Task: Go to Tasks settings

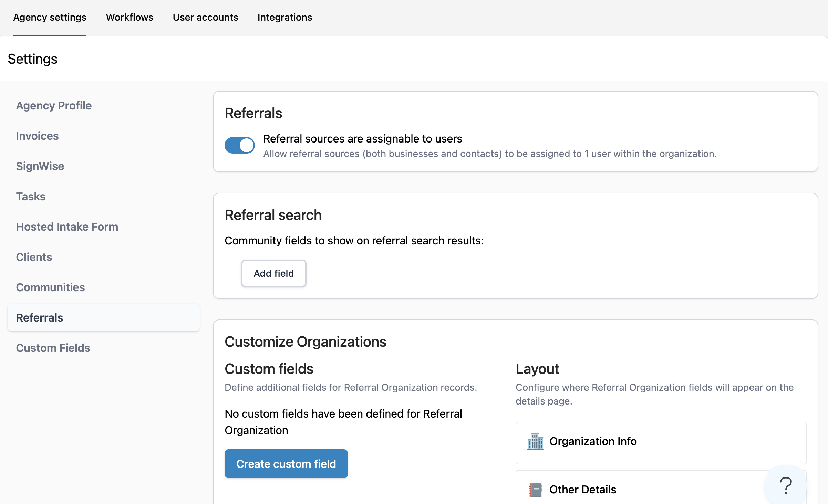Action: tap(31, 197)
